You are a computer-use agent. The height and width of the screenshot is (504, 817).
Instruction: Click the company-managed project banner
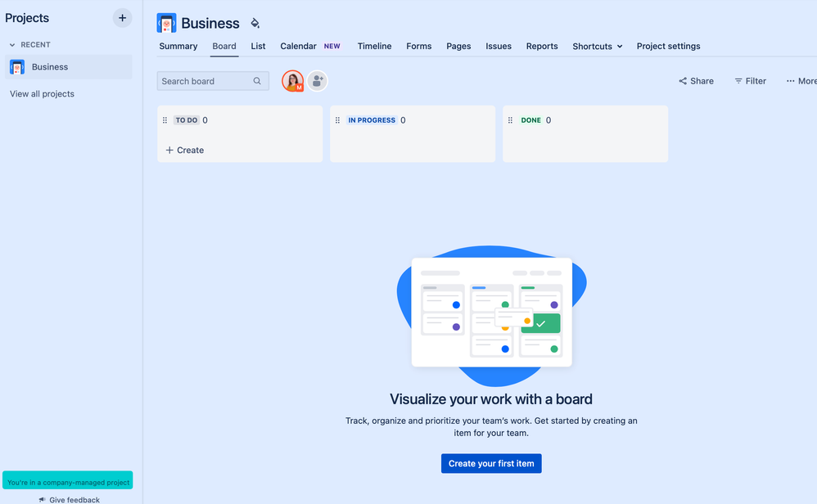click(x=68, y=480)
